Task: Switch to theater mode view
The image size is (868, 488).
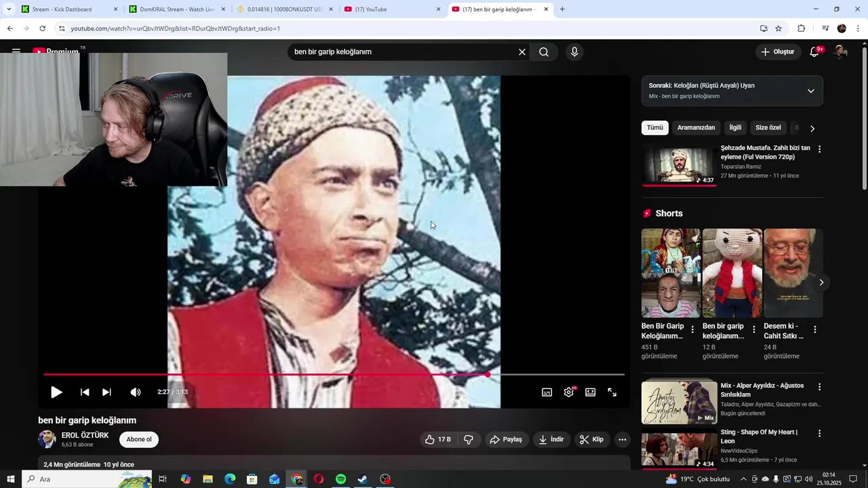Action: click(x=591, y=392)
